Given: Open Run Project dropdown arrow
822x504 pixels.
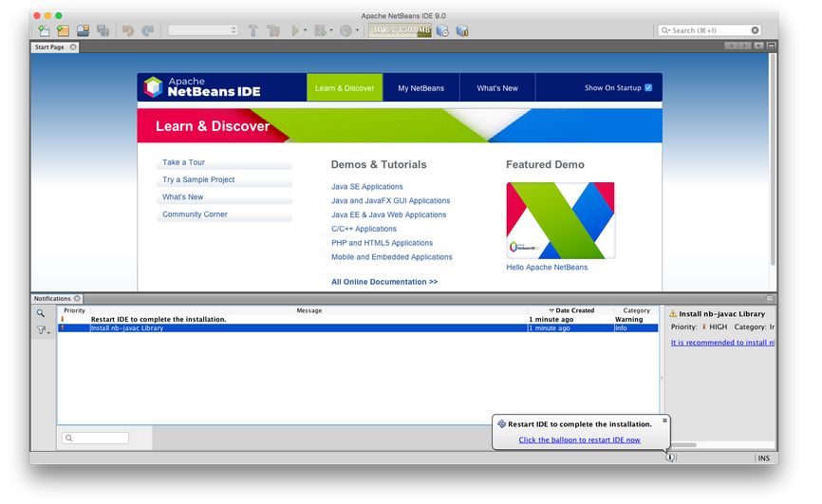Looking at the screenshot, I should 305,30.
